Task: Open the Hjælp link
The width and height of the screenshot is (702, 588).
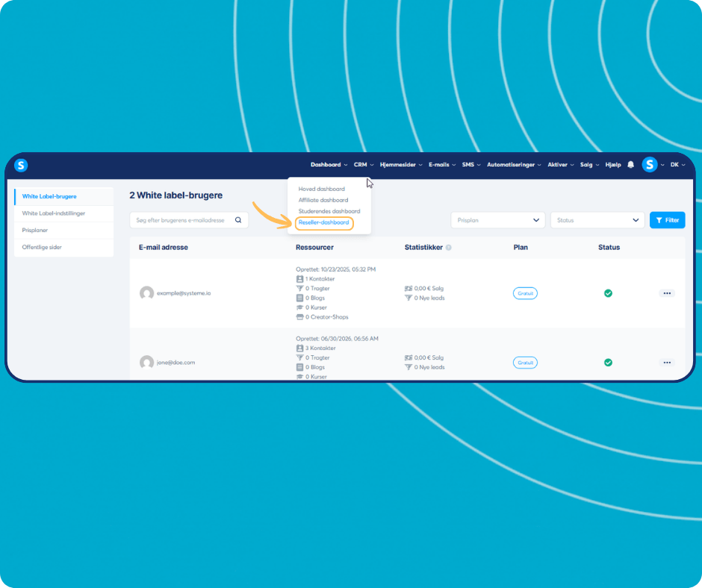Action: [x=613, y=165]
